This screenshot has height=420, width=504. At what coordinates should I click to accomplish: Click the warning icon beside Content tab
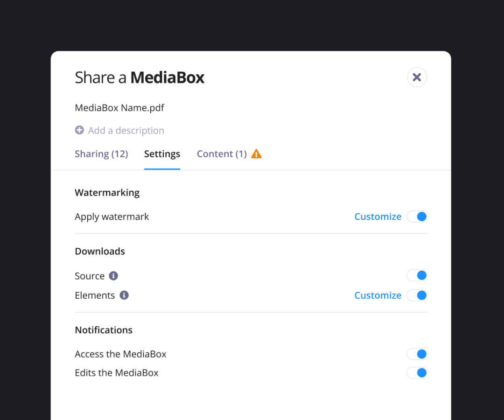(256, 154)
